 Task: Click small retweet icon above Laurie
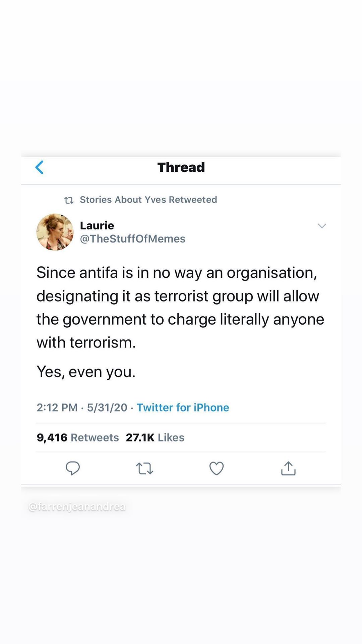[69, 200]
